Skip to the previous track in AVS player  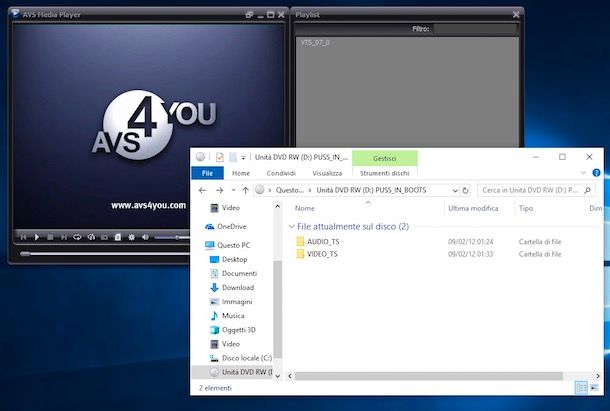(x=23, y=237)
